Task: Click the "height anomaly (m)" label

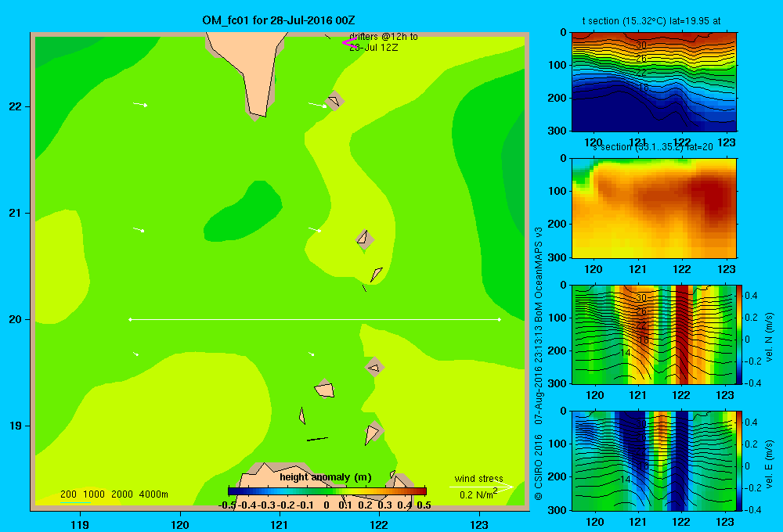Action: click(326, 477)
